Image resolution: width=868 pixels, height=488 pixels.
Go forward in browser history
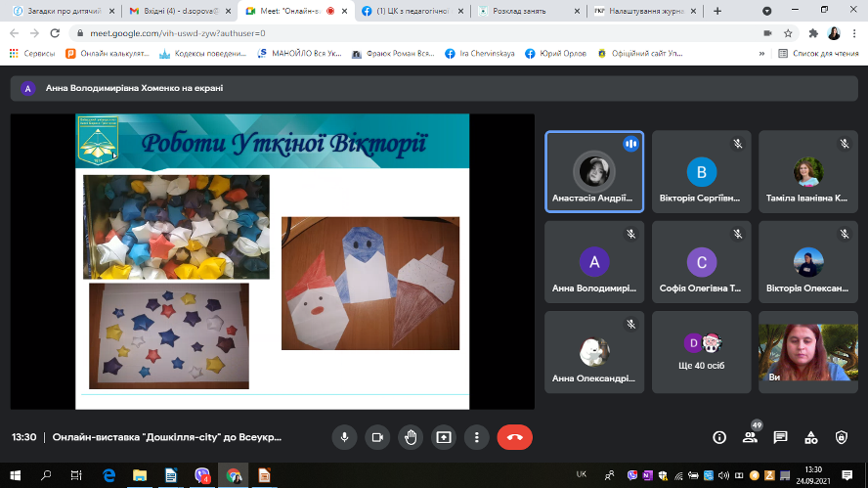(34, 33)
